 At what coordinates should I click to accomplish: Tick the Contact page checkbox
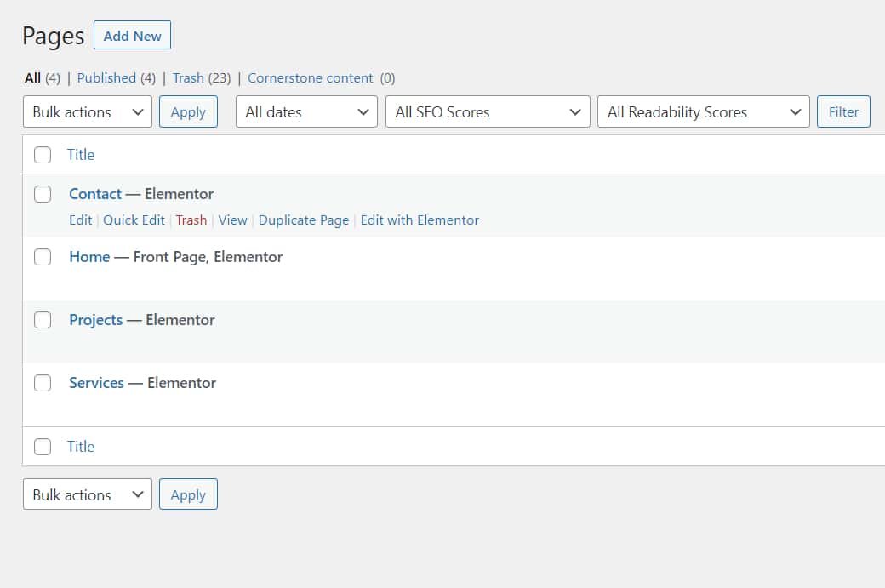pos(43,194)
